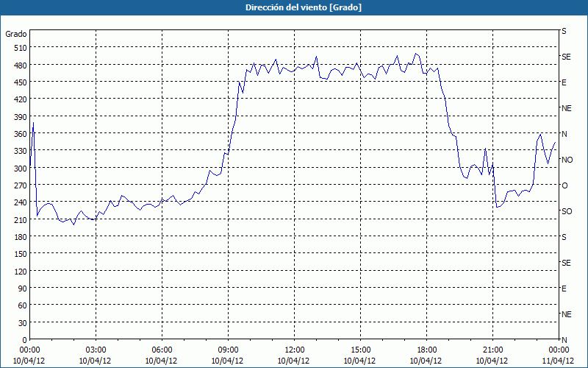
Task: Choose the 240 y-axis label
Action: point(21,202)
